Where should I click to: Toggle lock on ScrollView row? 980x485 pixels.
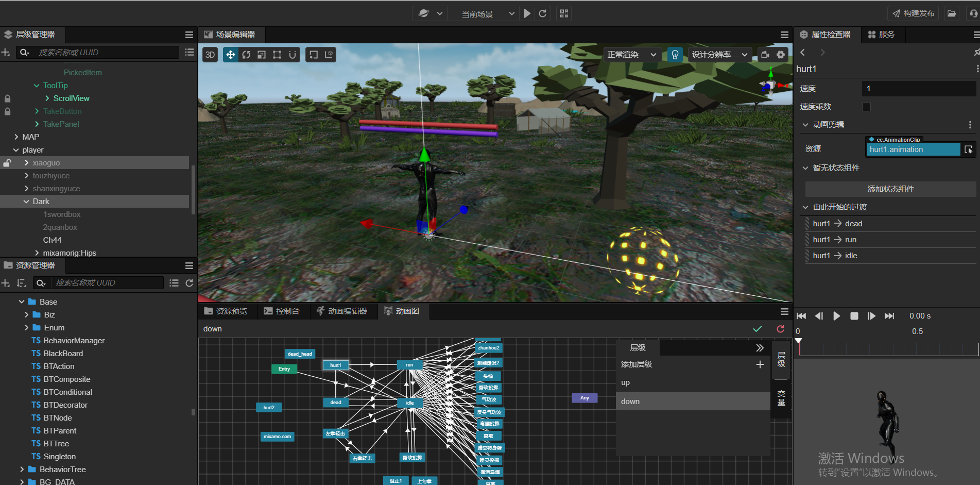pyautogui.click(x=7, y=98)
